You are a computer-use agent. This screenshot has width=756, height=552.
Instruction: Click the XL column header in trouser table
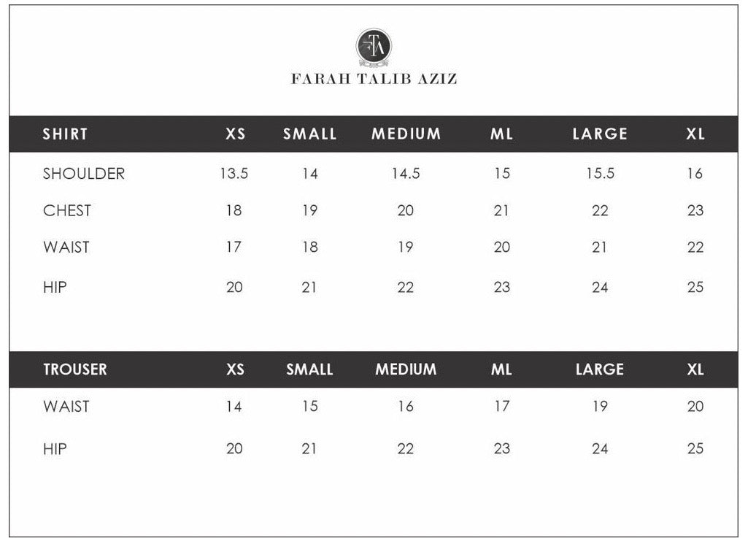695,369
